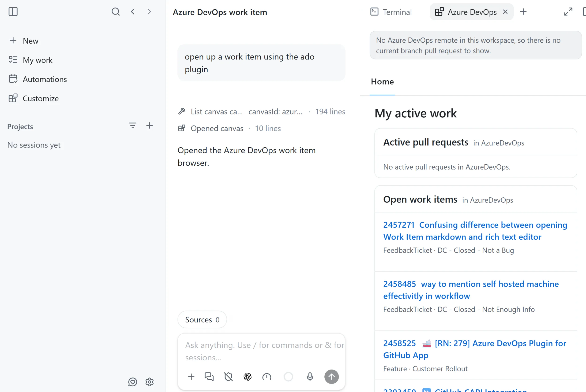This screenshot has width=586, height=392.
Task: Select the Home tab
Action: [x=382, y=82]
